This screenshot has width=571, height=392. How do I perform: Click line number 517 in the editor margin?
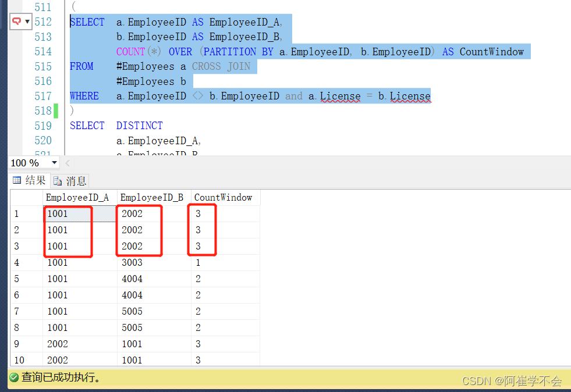click(x=44, y=95)
